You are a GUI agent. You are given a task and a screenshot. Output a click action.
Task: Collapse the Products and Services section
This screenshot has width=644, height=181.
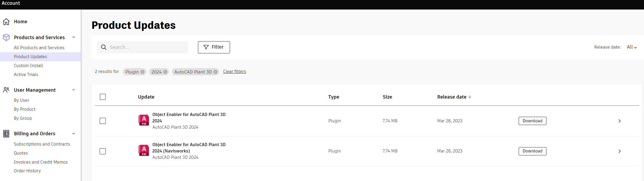(x=74, y=38)
